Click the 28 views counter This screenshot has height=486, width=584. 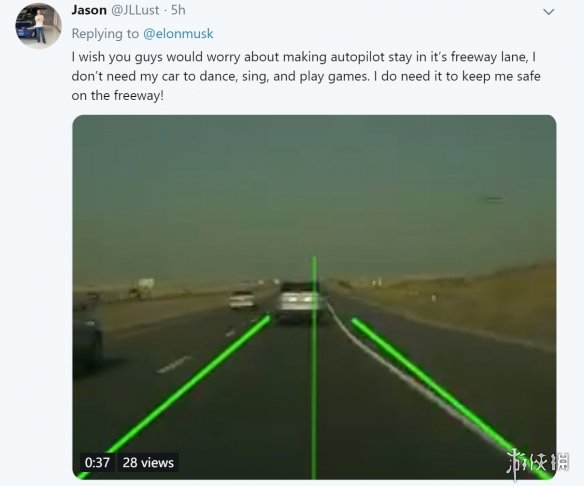tap(148, 462)
